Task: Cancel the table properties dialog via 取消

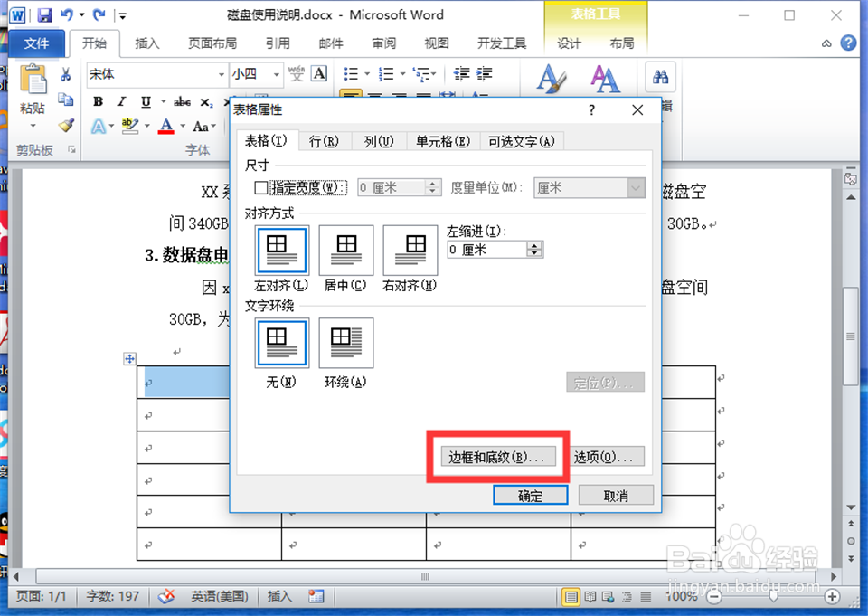Action: click(616, 495)
